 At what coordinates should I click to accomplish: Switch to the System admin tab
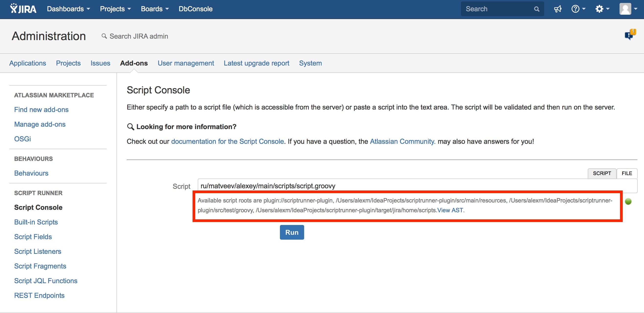(310, 63)
